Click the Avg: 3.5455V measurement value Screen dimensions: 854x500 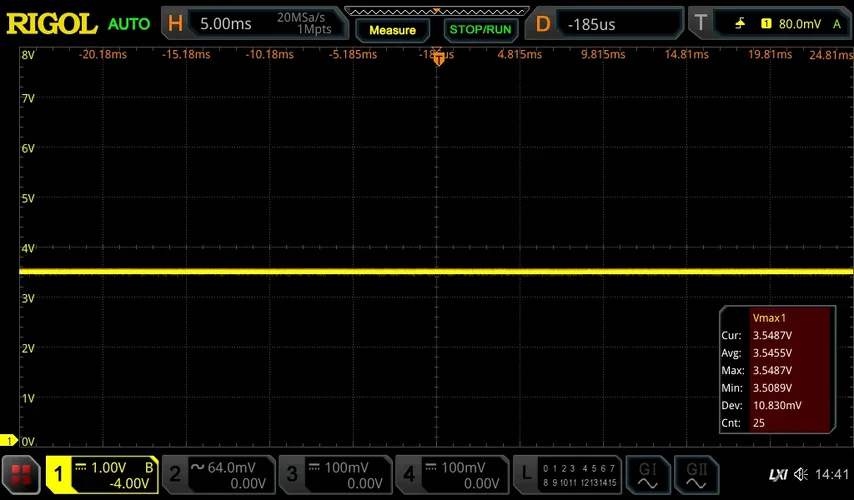coord(772,353)
